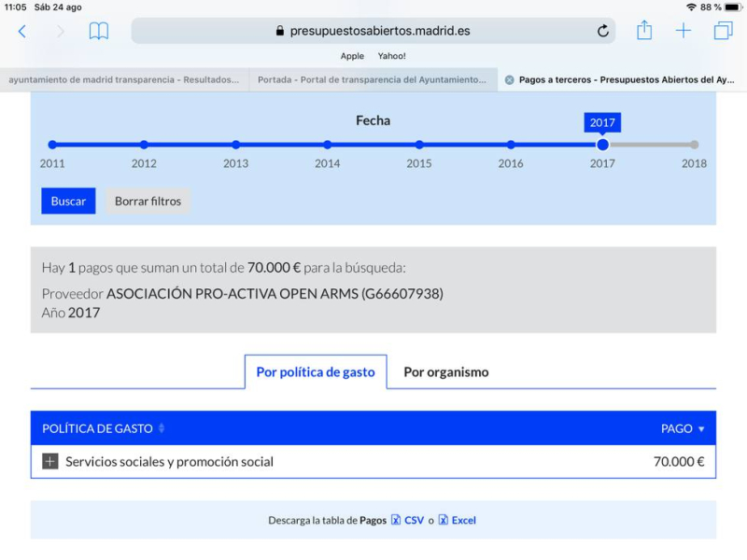Click the Fecha heading
This screenshot has width=747, height=560.
click(x=373, y=120)
